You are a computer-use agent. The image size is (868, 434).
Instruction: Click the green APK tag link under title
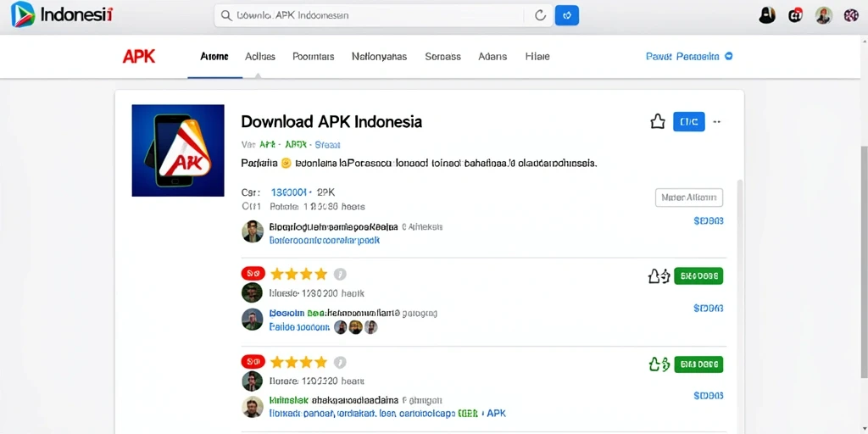click(267, 145)
